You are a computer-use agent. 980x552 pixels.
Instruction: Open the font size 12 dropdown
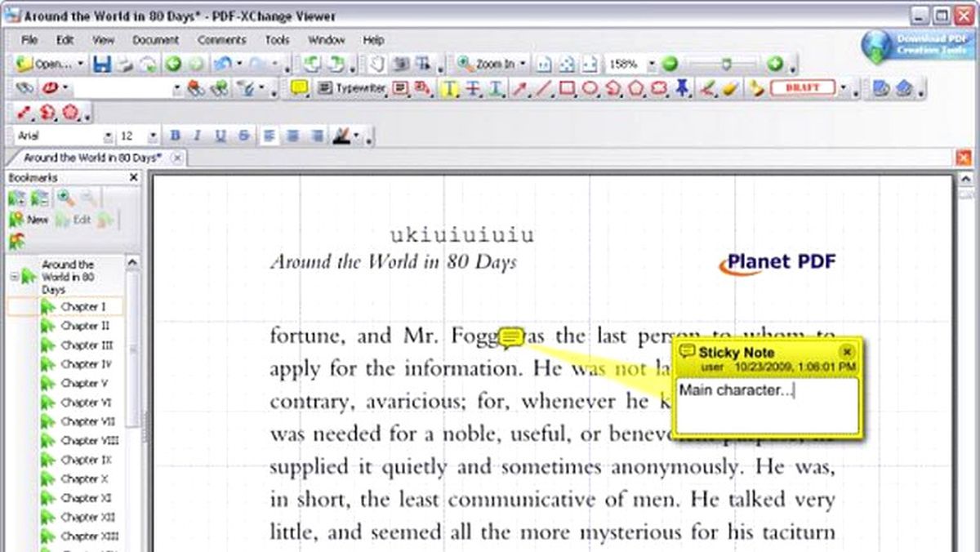[x=154, y=136]
